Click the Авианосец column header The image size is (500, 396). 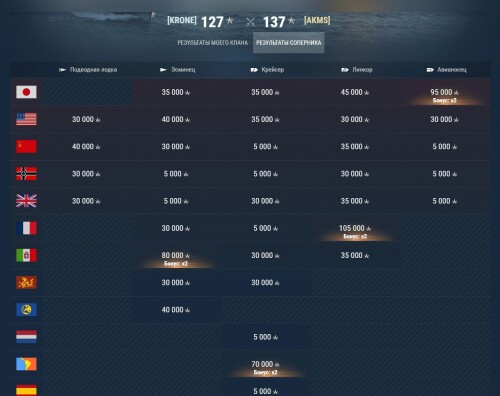447,70
